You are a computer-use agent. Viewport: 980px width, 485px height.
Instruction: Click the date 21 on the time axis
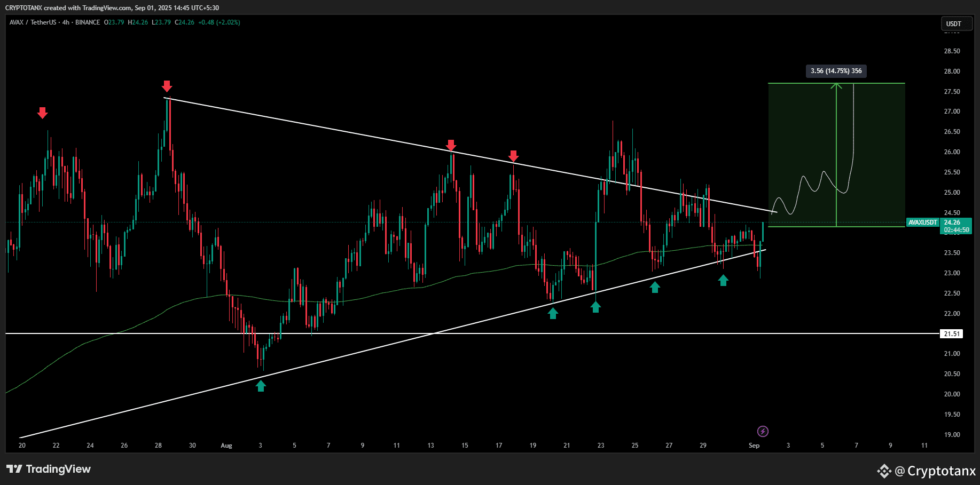[x=567, y=446]
